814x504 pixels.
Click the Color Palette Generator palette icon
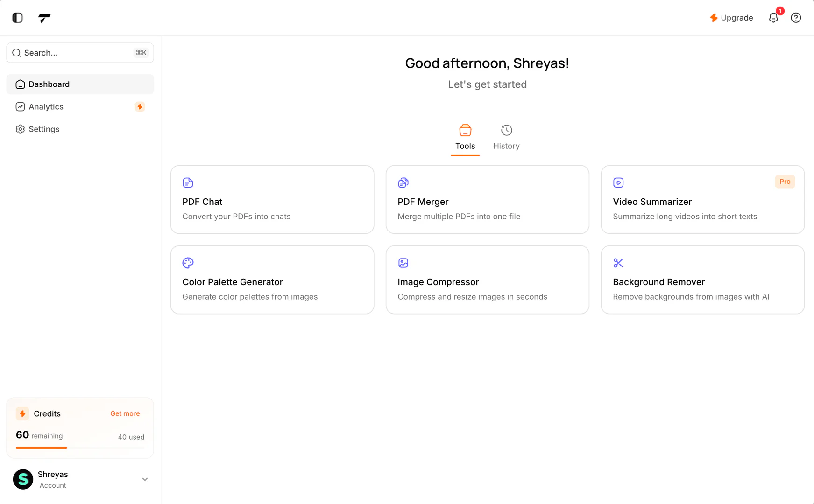pyautogui.click(x=188, y=263)
